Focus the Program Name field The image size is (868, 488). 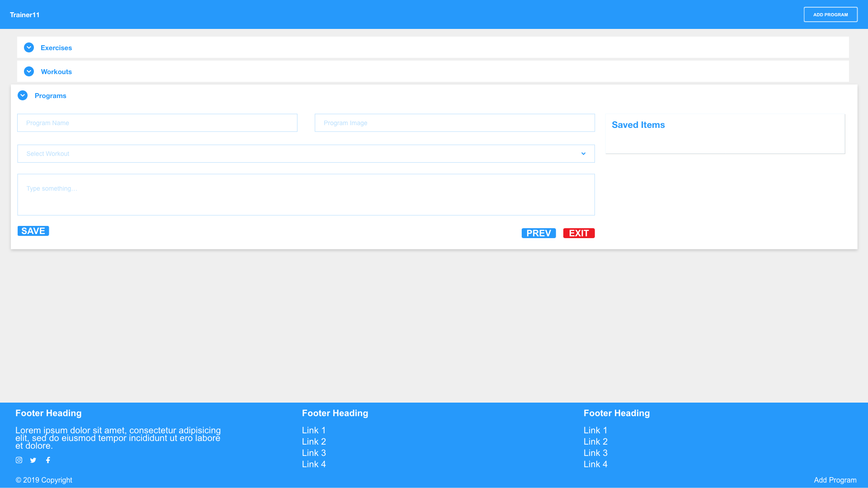157,123
